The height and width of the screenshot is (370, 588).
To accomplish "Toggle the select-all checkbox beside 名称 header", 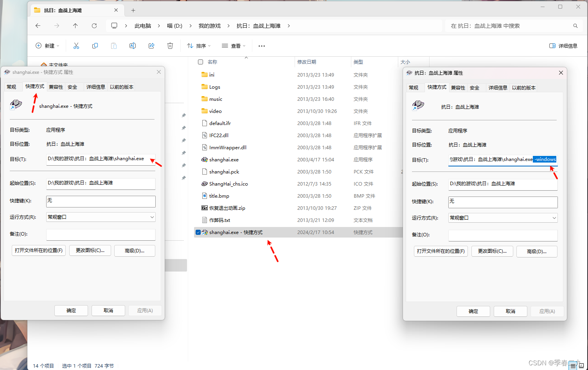I will [201, 62].
